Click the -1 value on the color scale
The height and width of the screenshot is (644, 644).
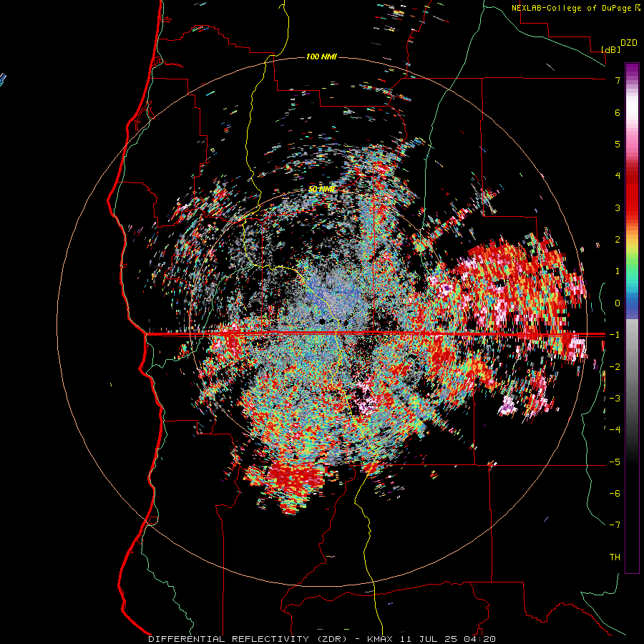(615, 335)
